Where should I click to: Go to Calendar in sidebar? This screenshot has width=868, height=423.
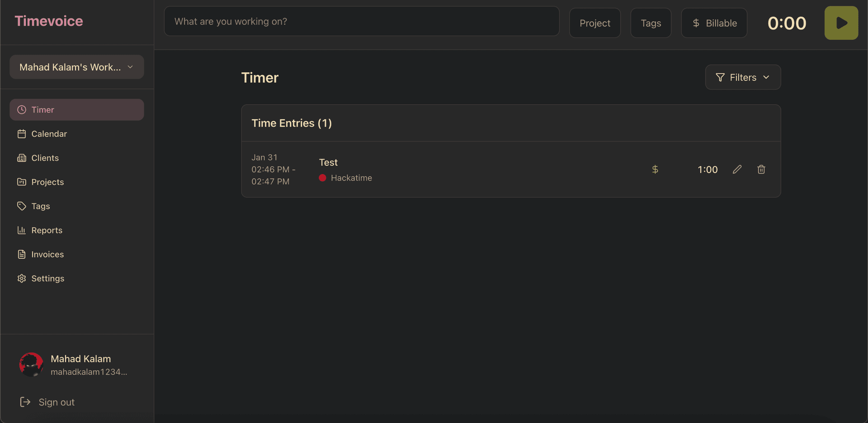pyautogui.click(x=49, y=134)
